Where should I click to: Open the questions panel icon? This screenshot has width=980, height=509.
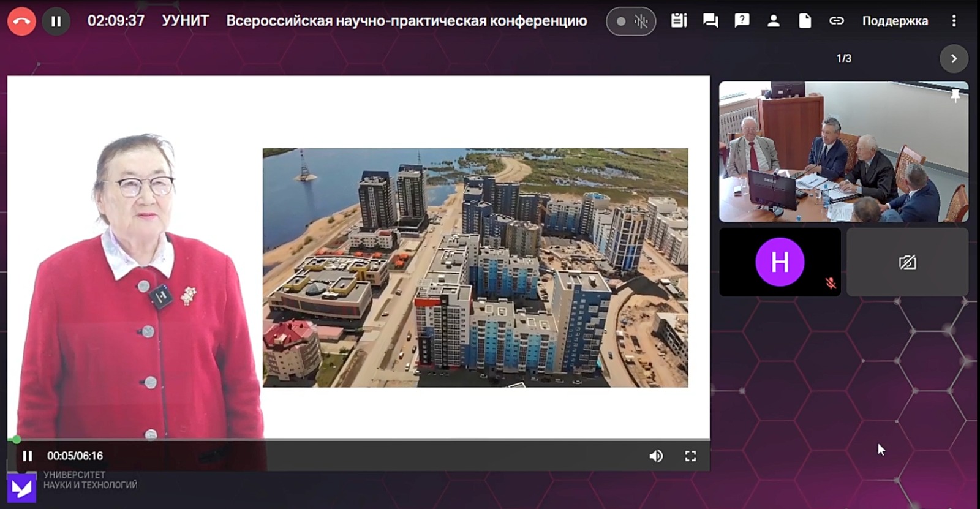click(742, 21)
